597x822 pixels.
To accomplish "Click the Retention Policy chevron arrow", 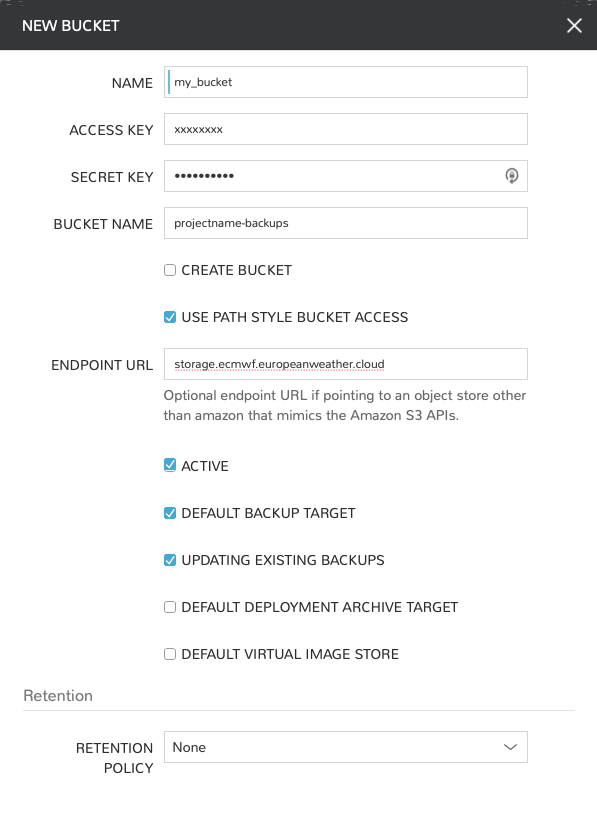I will [510, 747].
